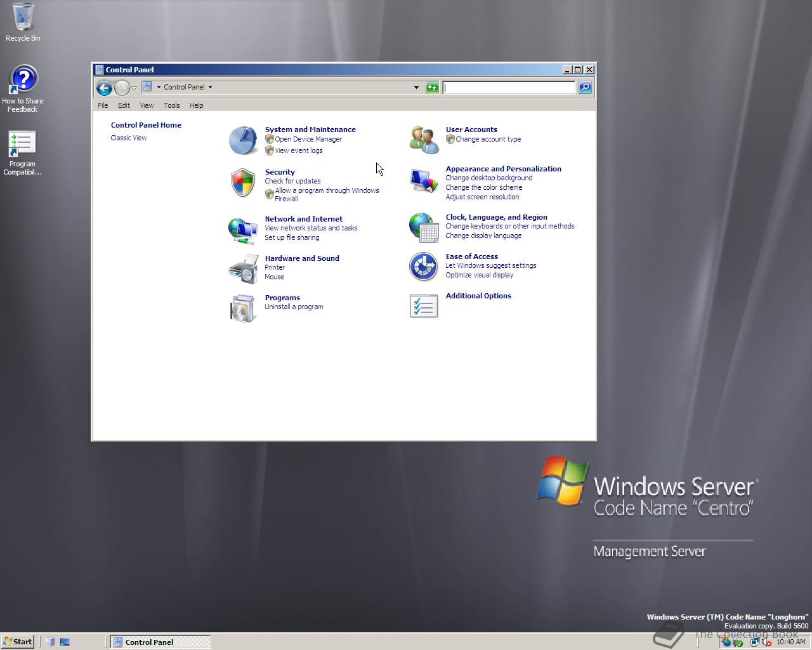Click the Start button
The height and width of the screenshot is (650, 812).
click(18, 642)
